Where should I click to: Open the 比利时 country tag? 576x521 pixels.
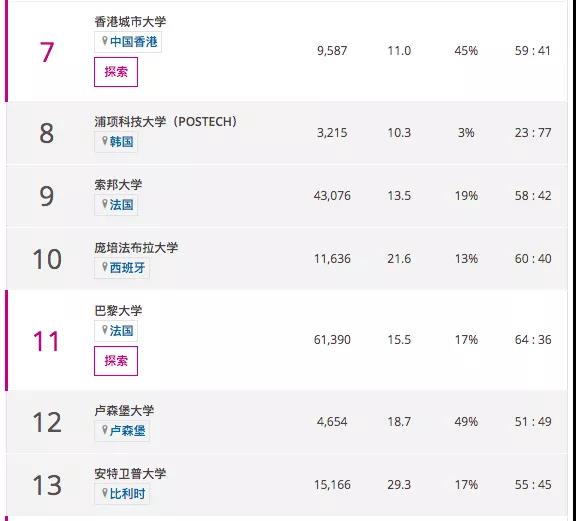(122, 494)
